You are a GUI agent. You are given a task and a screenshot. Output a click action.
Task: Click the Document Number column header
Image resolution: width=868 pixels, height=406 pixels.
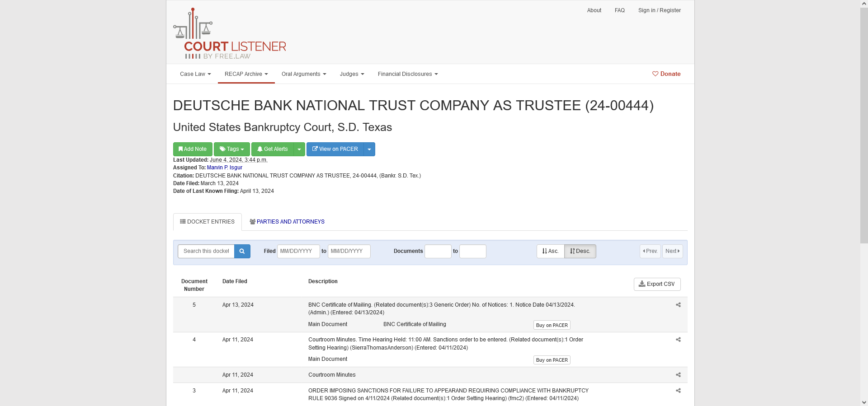(194, 285)
